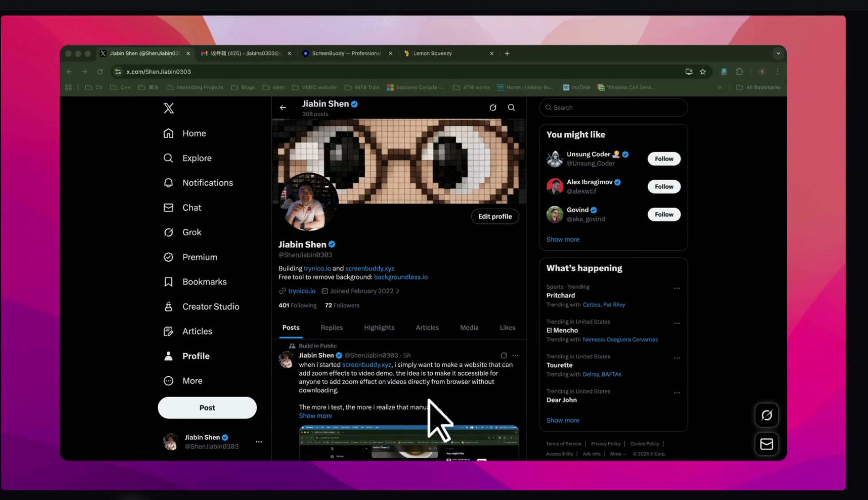Switch to the Replies tab
This screenshot has width=868, height=500.
coord(332,328)
